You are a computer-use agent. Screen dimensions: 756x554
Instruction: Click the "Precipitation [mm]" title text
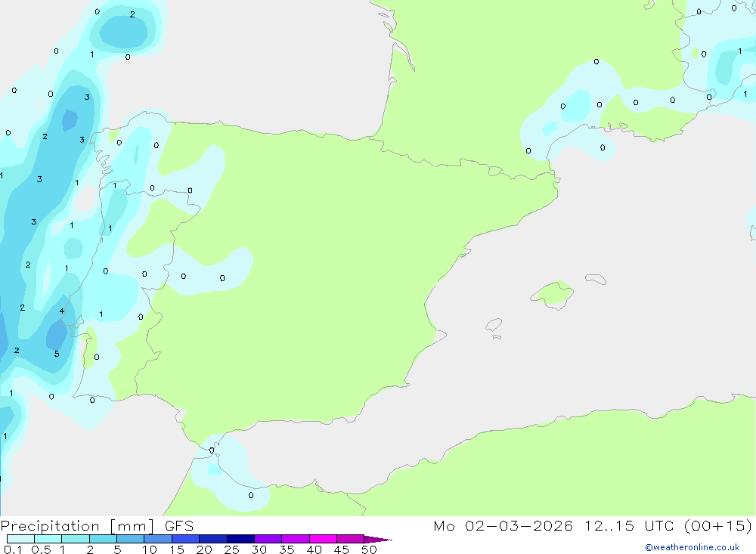(77, 526)
